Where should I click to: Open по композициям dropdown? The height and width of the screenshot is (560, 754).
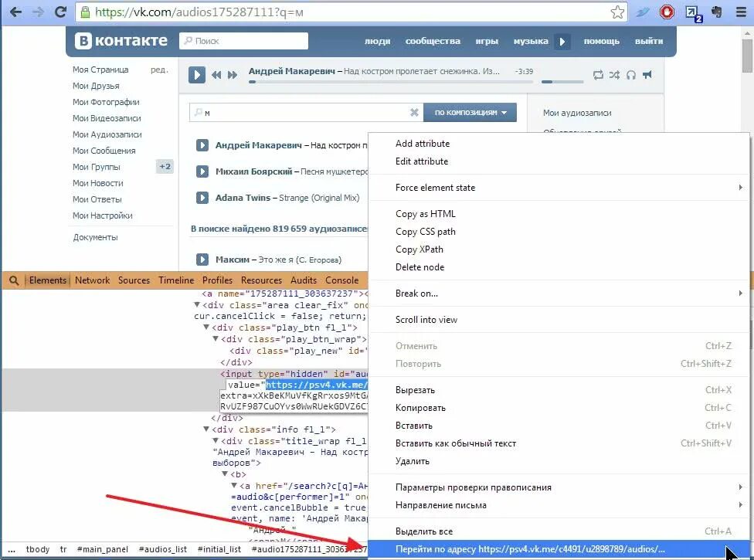[470, 113]
